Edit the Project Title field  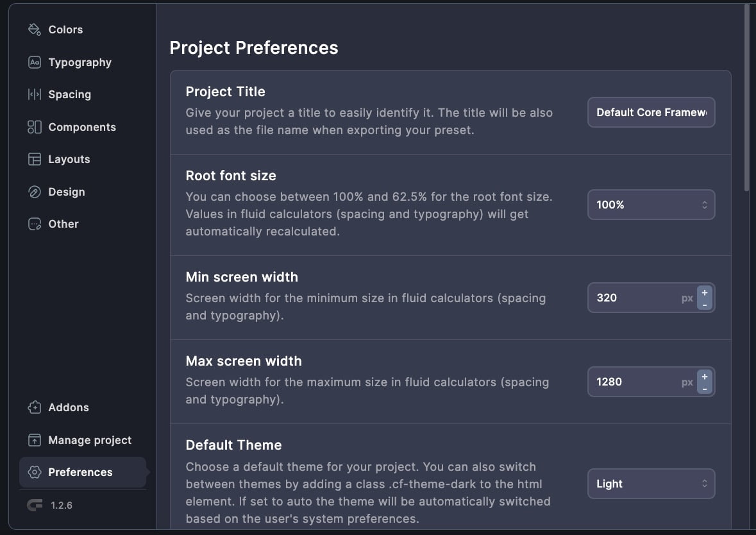pyautogui.click(x=651, y=112)
